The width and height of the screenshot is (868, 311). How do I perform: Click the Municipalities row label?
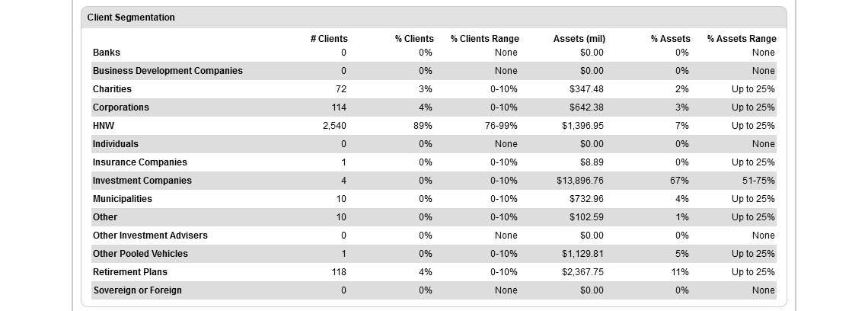123,199
